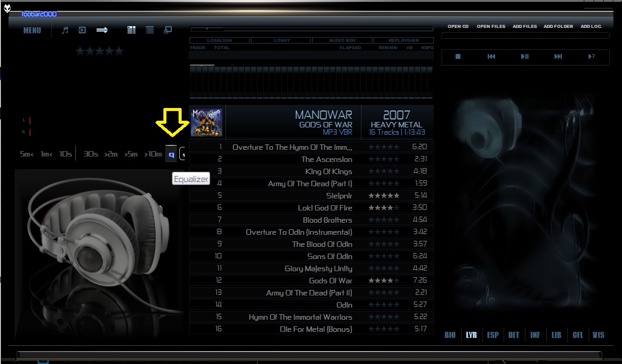
Task: Open the MENU button
Action: point(32,30)
